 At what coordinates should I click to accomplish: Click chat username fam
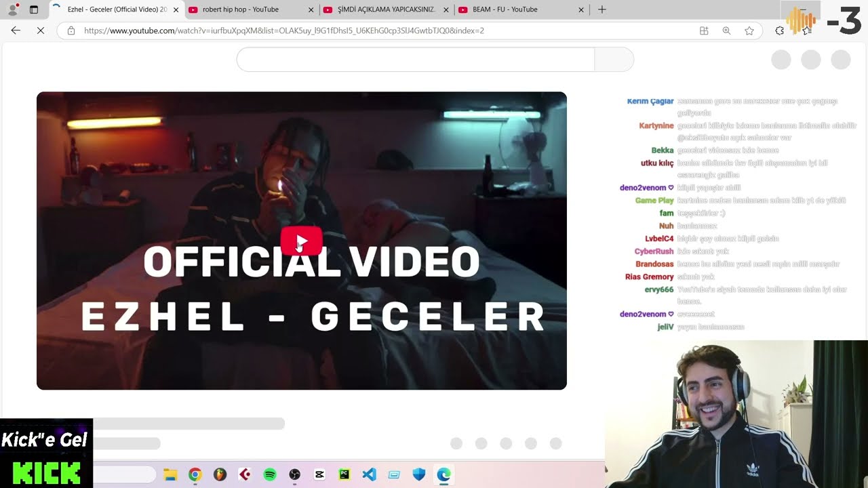pos(667,213)
